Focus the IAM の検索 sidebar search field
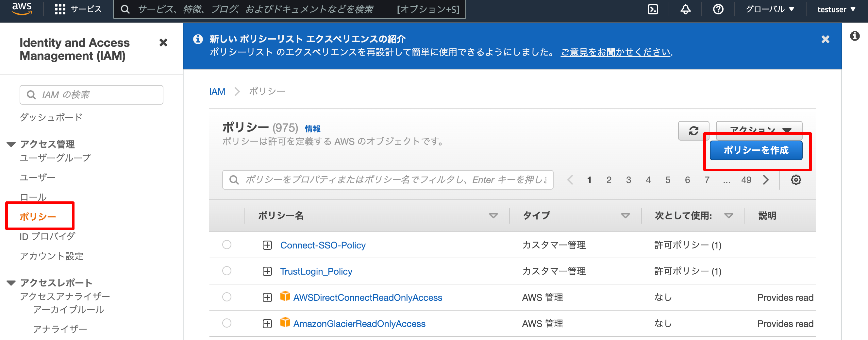Image resolution: width=868 pixels, height=340 pixels. 91,95
